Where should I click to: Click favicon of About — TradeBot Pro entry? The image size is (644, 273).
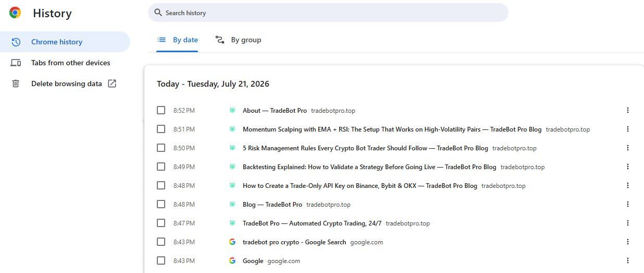pos(232,110)
